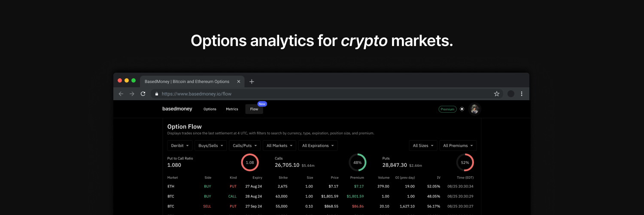Click the Size column header
This screenshot has width=644, height=215.
(x=310, y=178)
